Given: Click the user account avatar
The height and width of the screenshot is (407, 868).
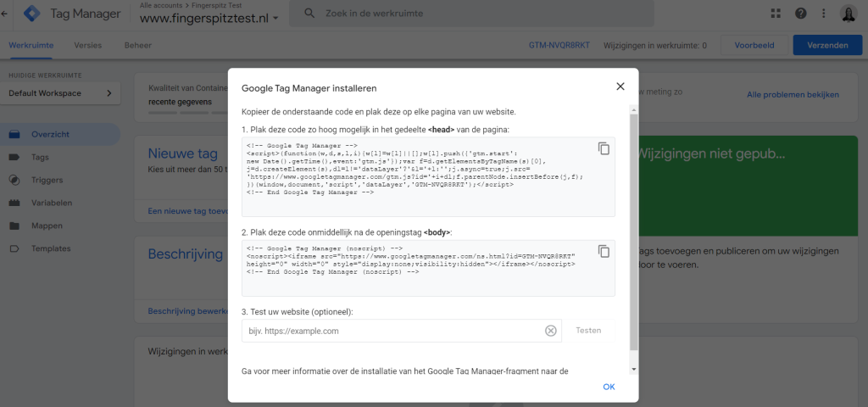Looking at the screenshot, I should click(x=848, y=14).
